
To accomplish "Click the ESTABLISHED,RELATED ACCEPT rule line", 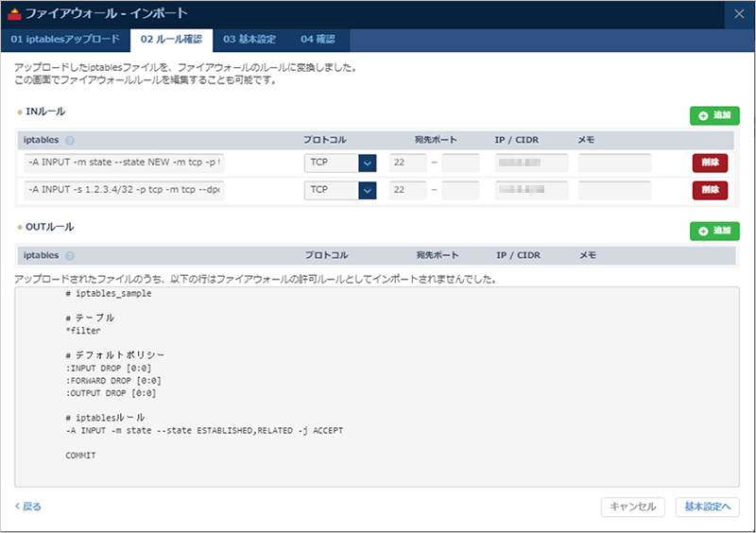I will 204,430.
